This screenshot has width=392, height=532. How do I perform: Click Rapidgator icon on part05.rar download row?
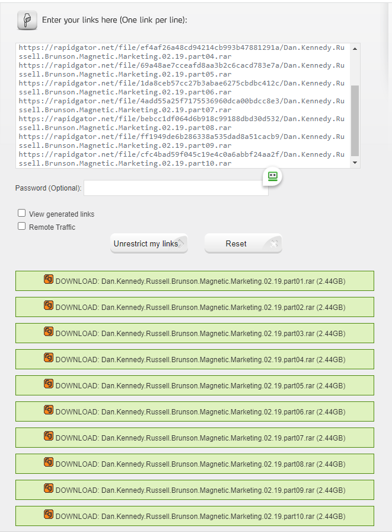pyautogui.click(x=49, y=384)
